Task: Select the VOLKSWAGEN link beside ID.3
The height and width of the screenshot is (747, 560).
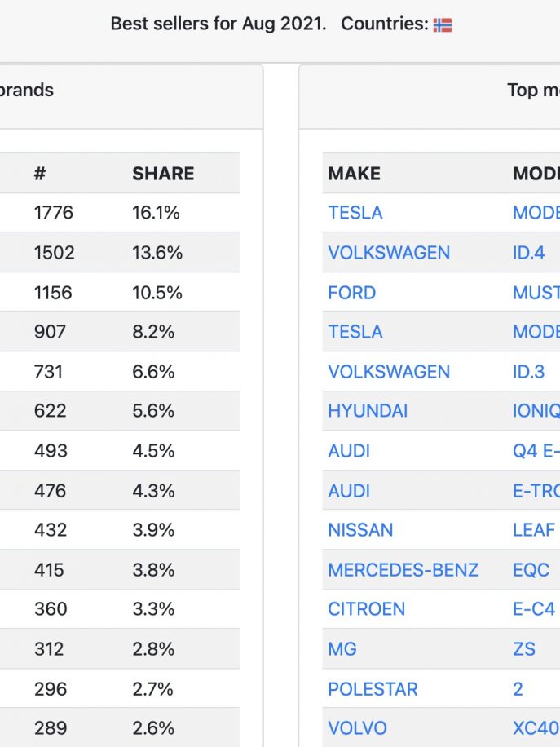Action: [x=389, y=372]
